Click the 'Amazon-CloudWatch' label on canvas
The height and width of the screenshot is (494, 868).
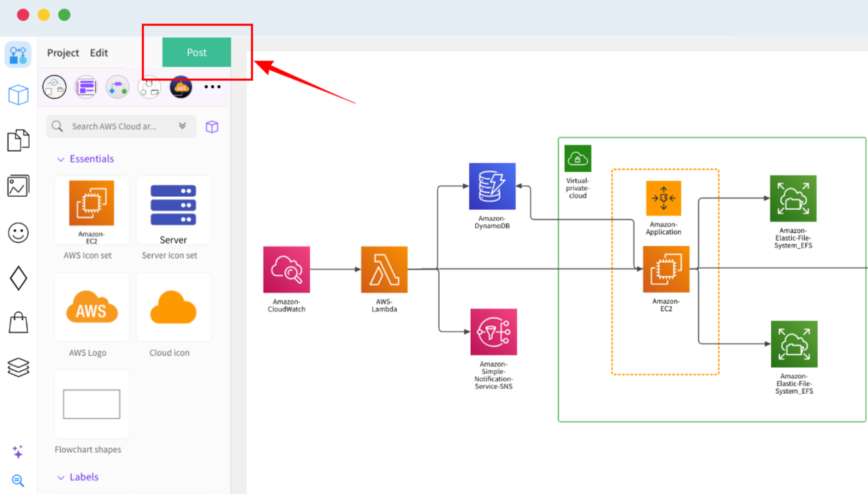click(x=287, y=305)
